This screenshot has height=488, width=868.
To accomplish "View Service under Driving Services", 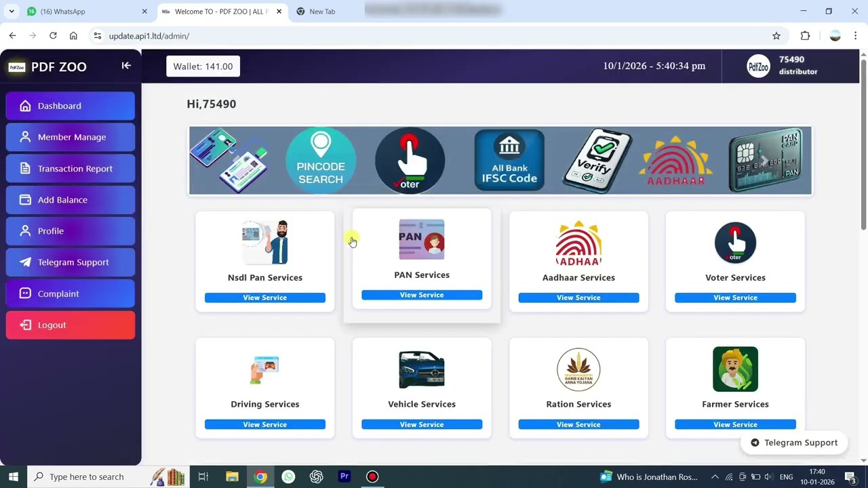I will (x=265, y=424).
